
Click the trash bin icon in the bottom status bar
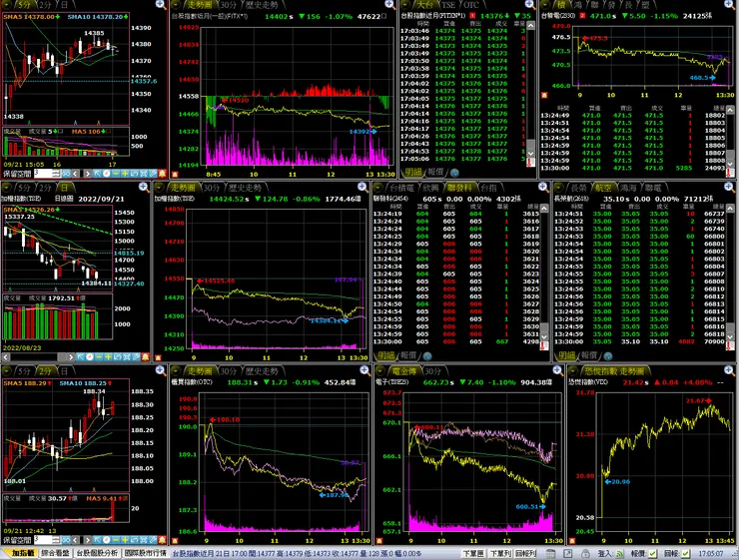click(550, 553)
